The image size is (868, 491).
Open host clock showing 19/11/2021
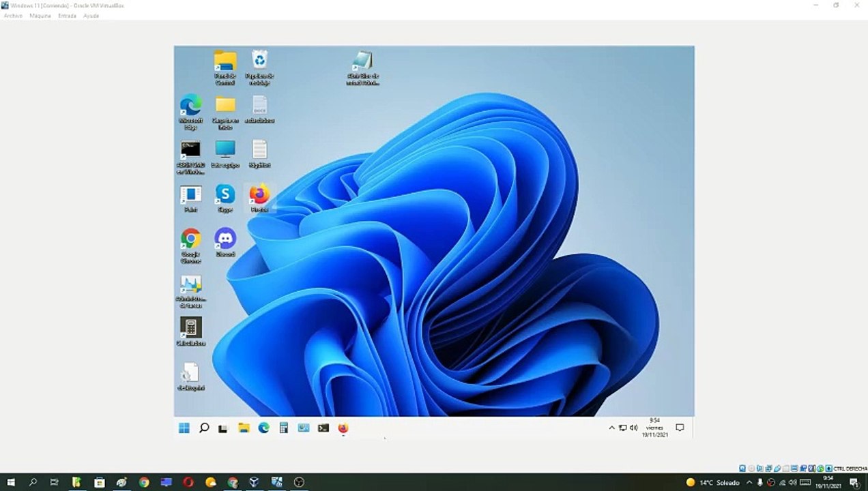click(x=828, y=482)
